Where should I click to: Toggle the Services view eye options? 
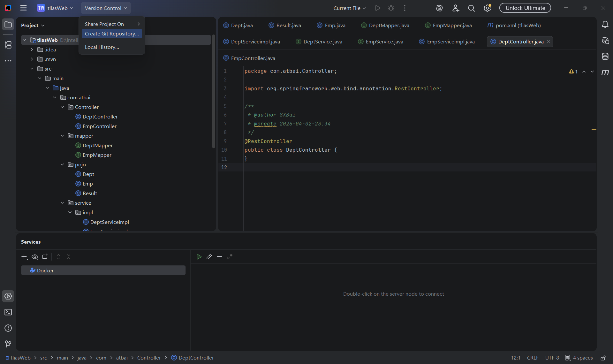[35, 257]
